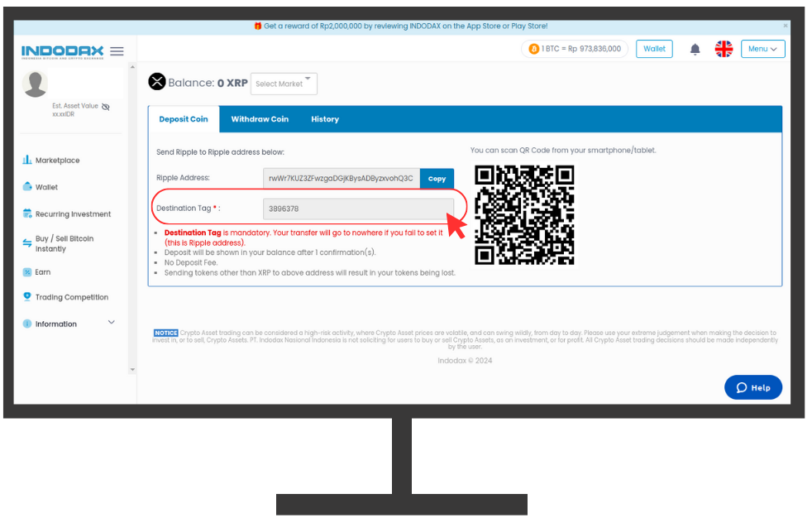Click the Destination Tag field
812x518 pixels.
tap(358, 209)
